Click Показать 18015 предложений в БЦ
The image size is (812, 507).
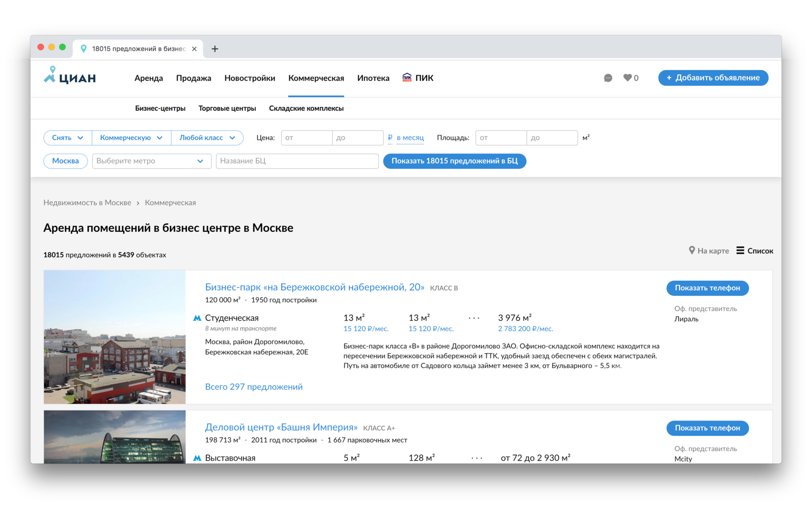[455, 161]
